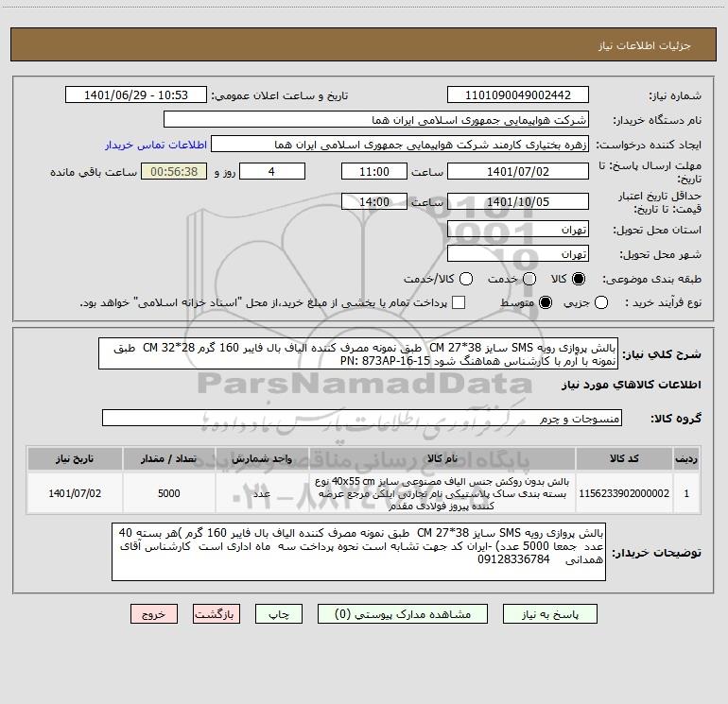Screen dimensions: 728x704
Task: Select the کالا radio button
Action: [x=579, y=279]
